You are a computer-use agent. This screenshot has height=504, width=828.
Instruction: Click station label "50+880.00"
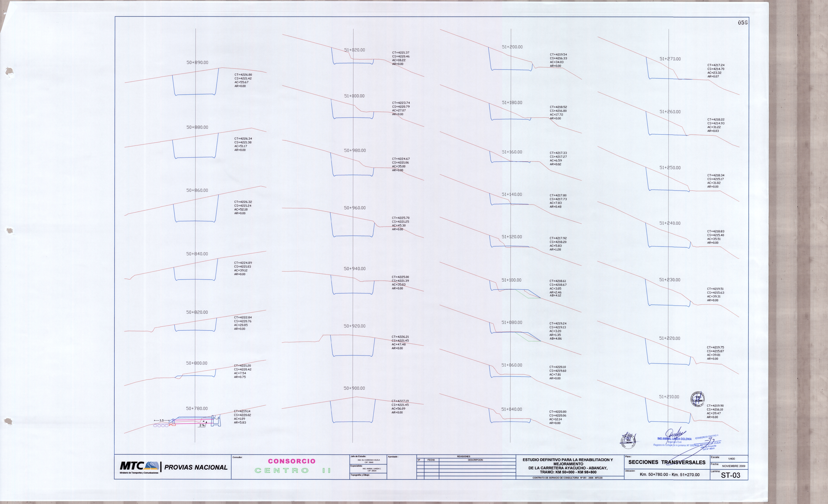197,127
